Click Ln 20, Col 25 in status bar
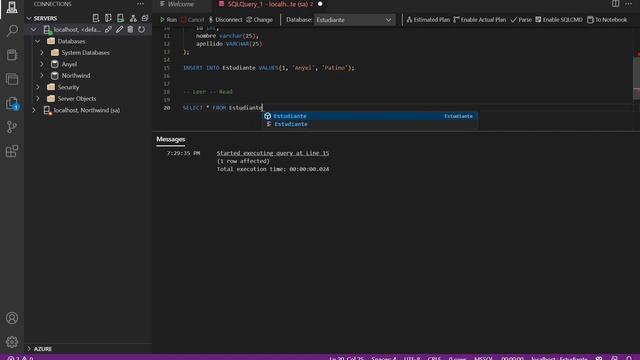640x360 pixels. [347, 358]
